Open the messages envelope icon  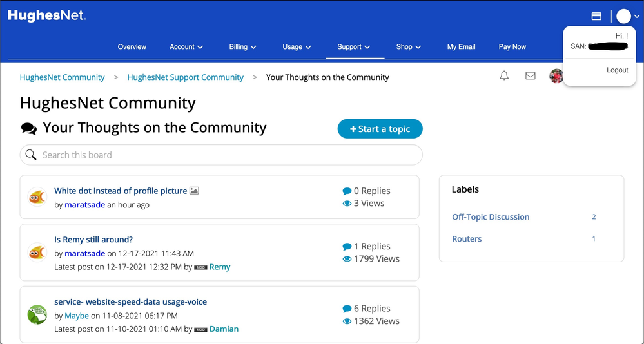click(530, 76)
